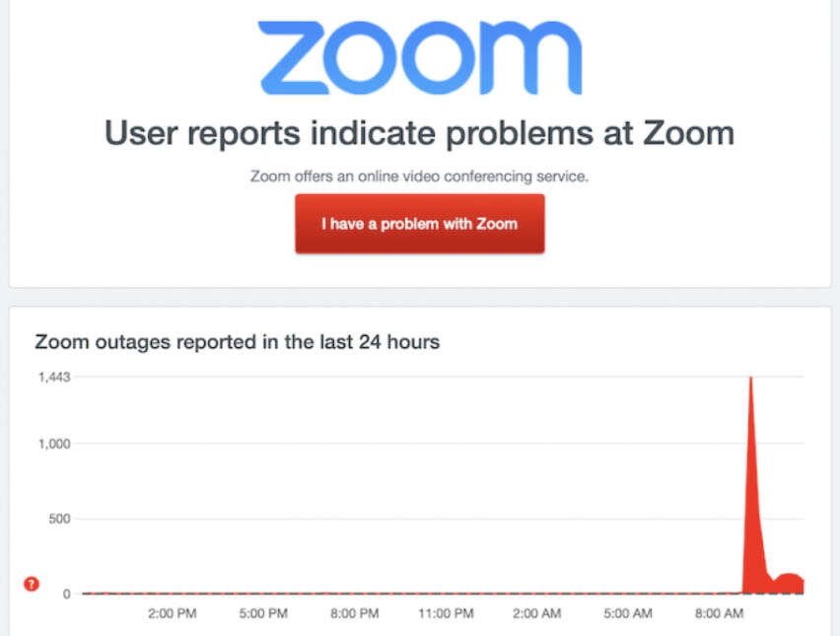Image resolution: width=840 pixels, height=636 pixels.
Task: Click the small red hump after the spike
Action: pos(789,582)
